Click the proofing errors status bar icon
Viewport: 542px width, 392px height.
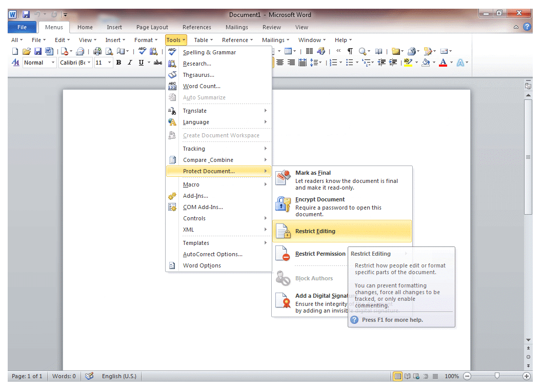point(89,376)
